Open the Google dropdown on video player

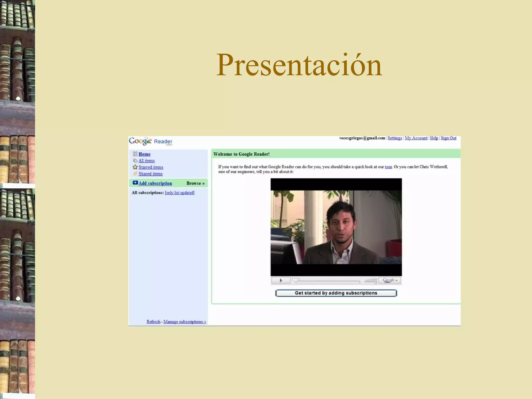pos(390,280)
